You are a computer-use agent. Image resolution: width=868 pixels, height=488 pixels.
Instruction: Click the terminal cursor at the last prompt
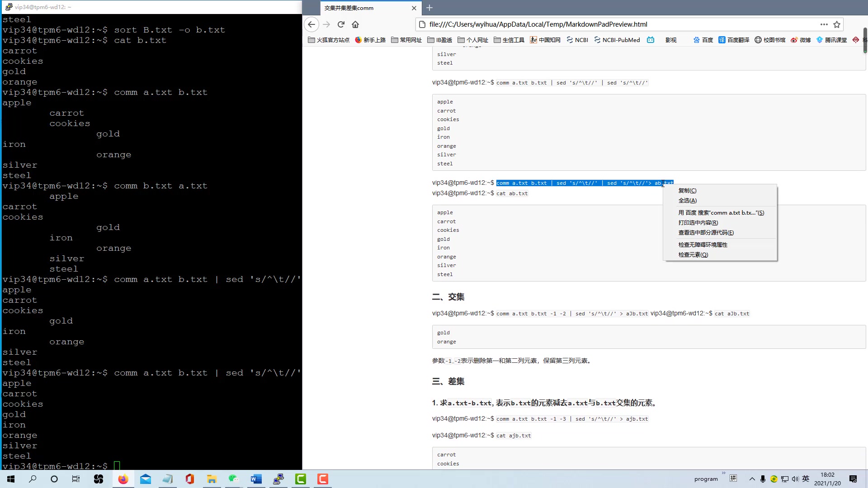[x=117, y=466]
